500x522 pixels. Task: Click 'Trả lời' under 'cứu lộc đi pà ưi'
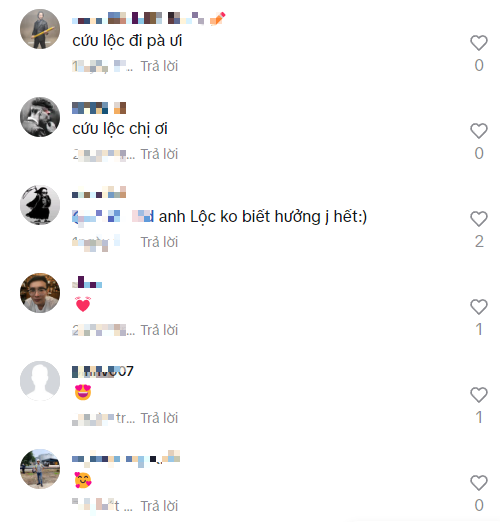(159, 66)
